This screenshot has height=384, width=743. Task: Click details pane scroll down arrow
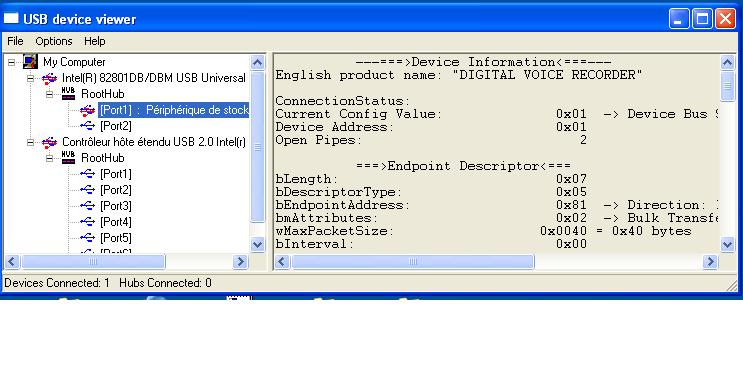click(727, 245)
